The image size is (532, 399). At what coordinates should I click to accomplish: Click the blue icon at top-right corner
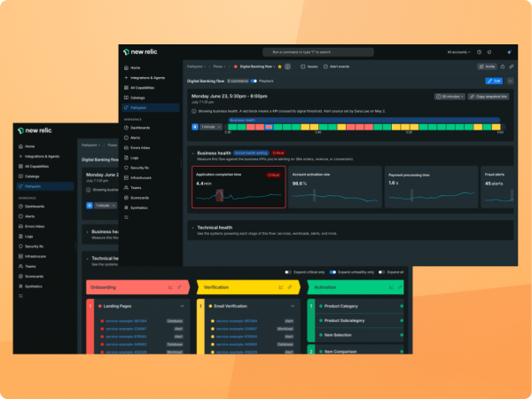[x=509, y=52]
